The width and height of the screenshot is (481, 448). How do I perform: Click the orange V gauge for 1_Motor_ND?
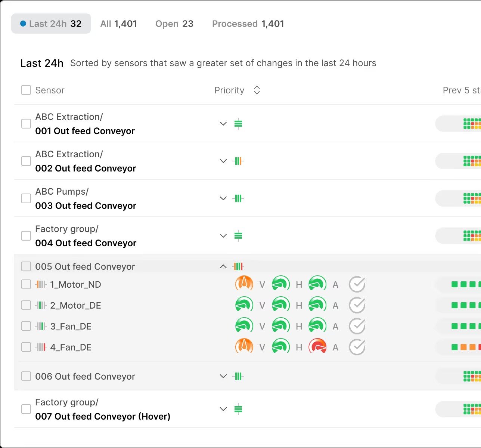coord(244,284)
